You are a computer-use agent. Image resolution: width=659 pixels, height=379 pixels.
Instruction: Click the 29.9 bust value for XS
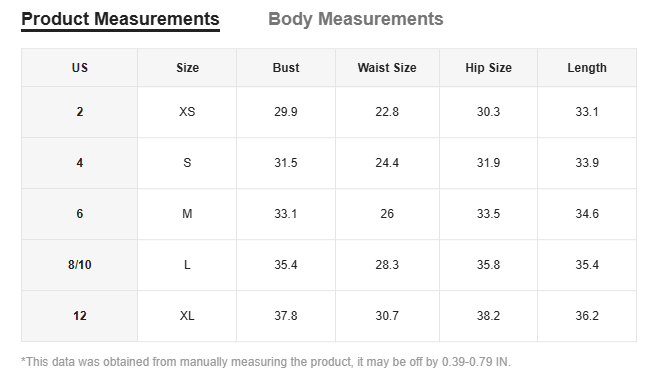click(286, 112)
